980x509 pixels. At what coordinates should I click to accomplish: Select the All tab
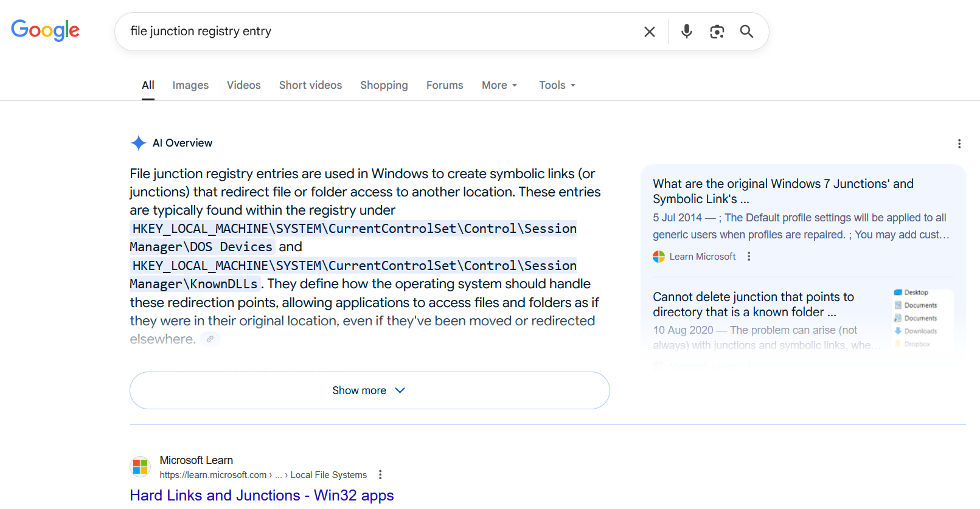(148, 85)
